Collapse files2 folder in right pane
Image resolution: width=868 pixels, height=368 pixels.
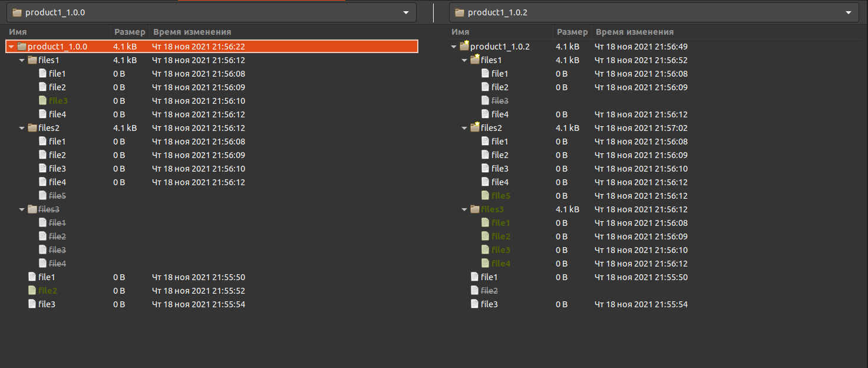click(x=464, y=128)
